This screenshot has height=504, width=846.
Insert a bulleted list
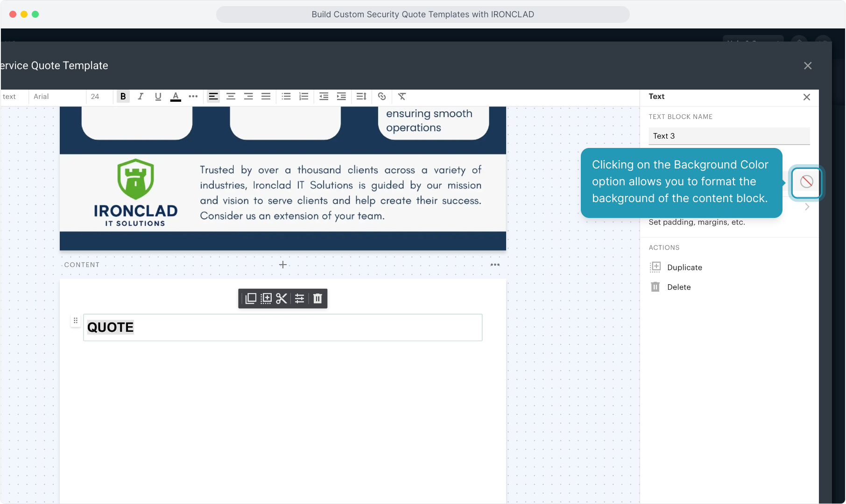pyautogui.click(x=286, y=97)
